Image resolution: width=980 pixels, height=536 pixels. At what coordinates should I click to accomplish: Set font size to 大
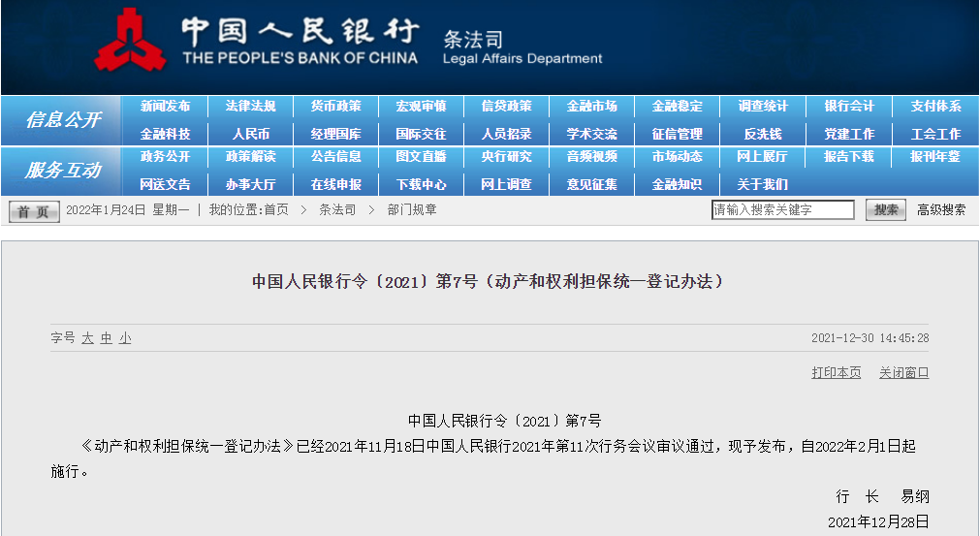coord(87,338)
